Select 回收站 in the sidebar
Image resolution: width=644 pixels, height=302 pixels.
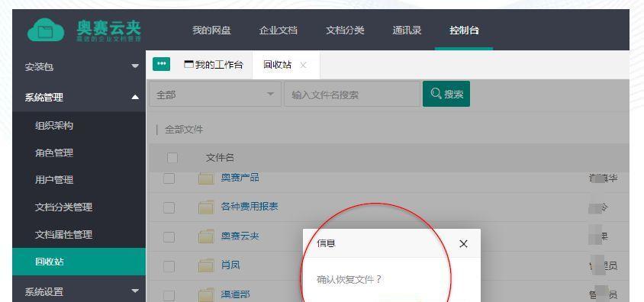point(79,262)
